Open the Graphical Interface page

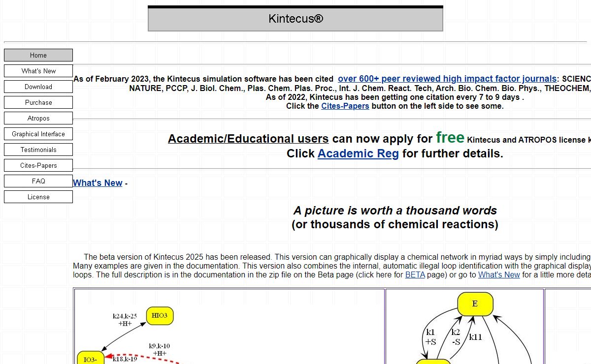tap(38, 134)
